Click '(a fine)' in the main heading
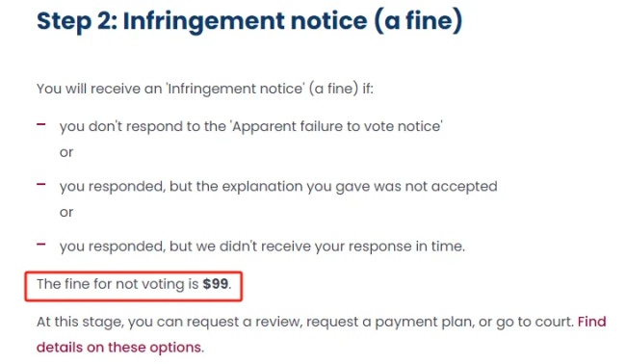Image resolution: width=626 pixels, height=364 pixels. pos(418,20)
